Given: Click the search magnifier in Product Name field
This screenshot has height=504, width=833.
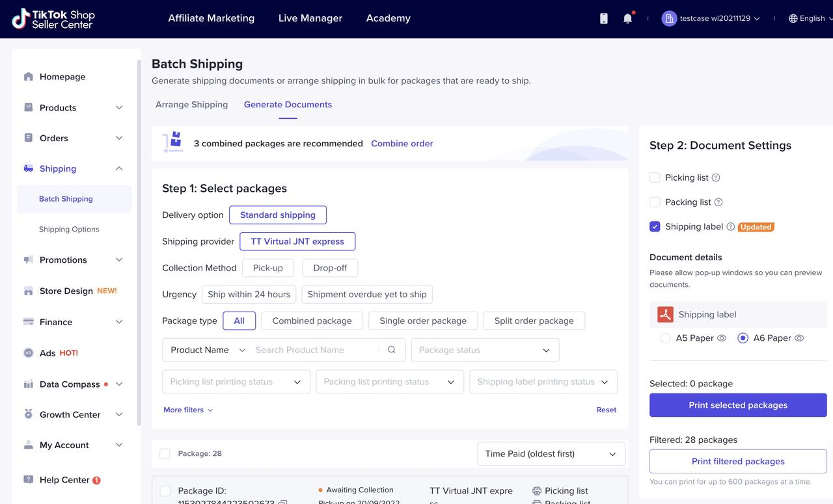Looking at the screenshot, I should click(392, 350).
